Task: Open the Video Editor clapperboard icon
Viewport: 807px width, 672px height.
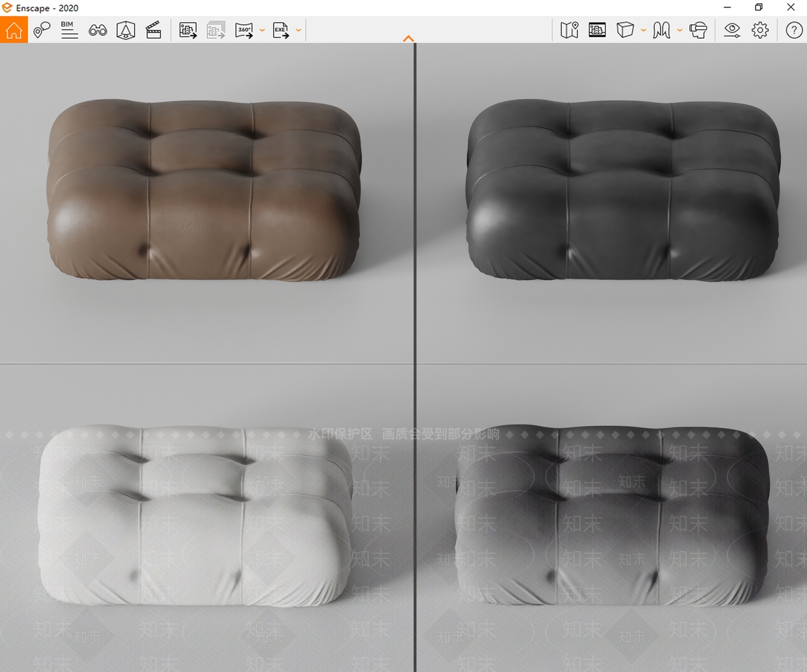Action: pyautogui.click(x=153, y=30)
